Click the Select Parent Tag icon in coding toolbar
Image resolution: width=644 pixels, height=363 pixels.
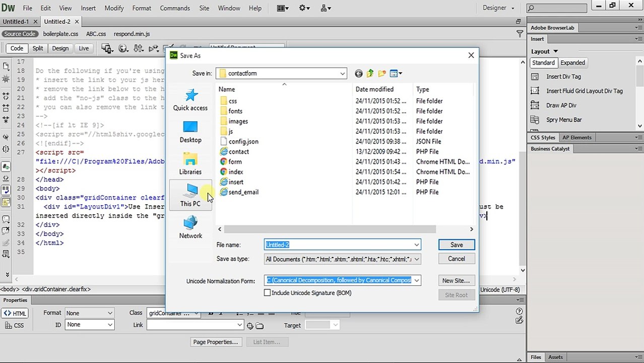[x=6, y=137]
